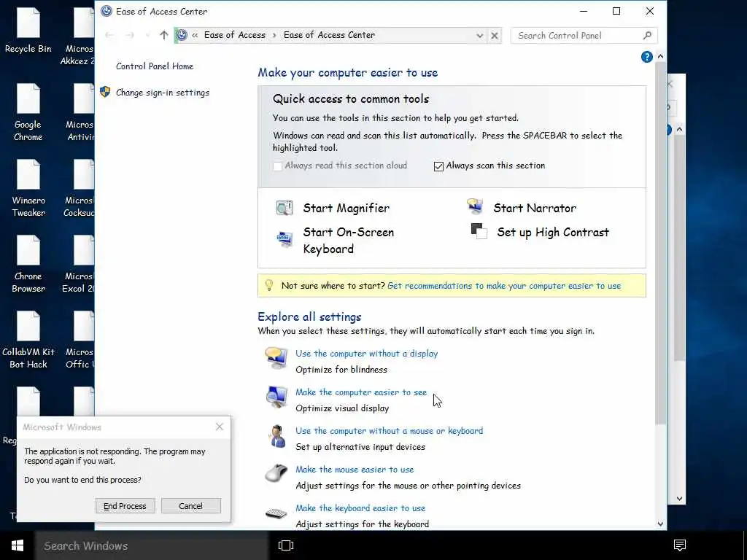Select the Chrone Browser desktop icon
Viewport: 747px width, 560px height.
(28, 264)
